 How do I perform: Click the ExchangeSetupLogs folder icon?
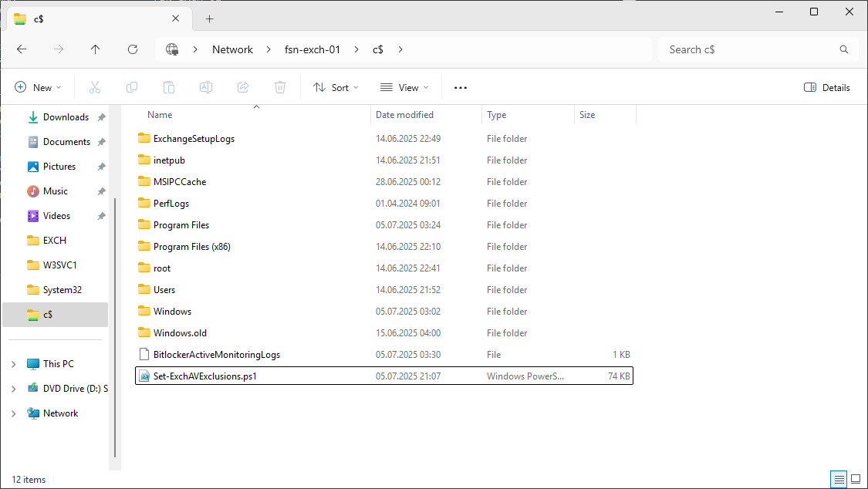[144, 138]
